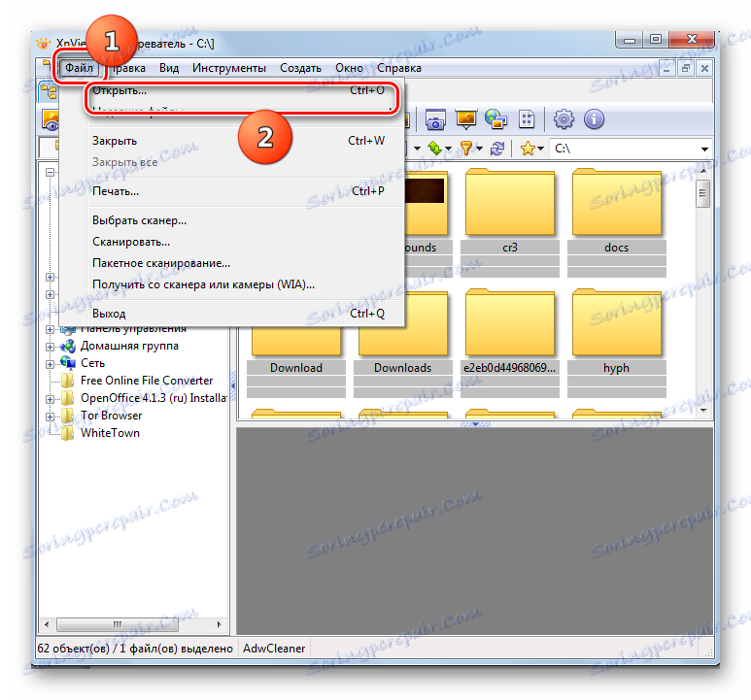Expand the Сеть tree node
The image size is (751, 700).
(50, 364)
